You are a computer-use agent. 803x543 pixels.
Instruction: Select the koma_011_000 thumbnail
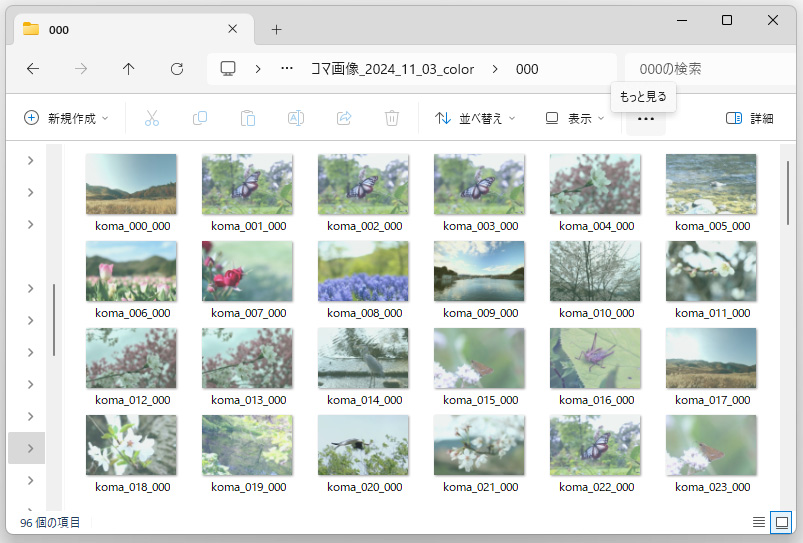pos(711,271)
